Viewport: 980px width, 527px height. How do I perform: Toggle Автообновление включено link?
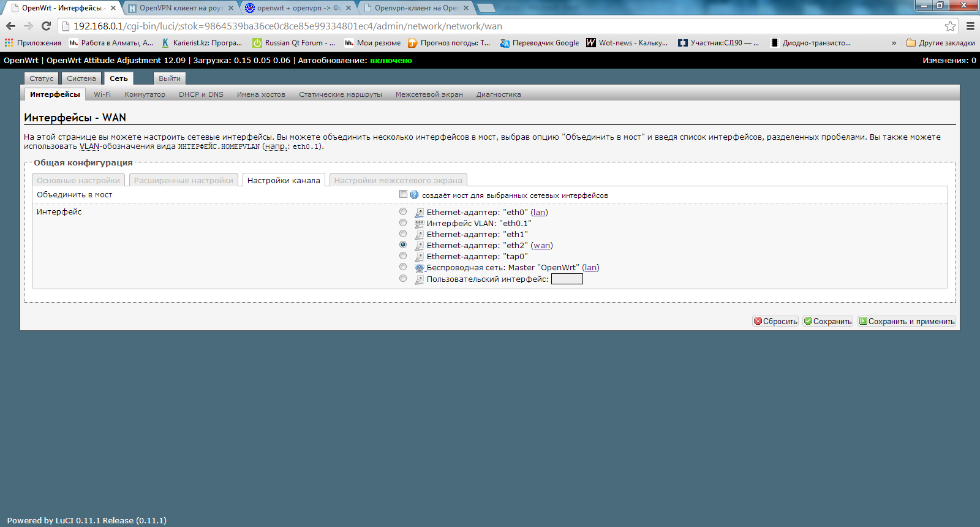391,60
